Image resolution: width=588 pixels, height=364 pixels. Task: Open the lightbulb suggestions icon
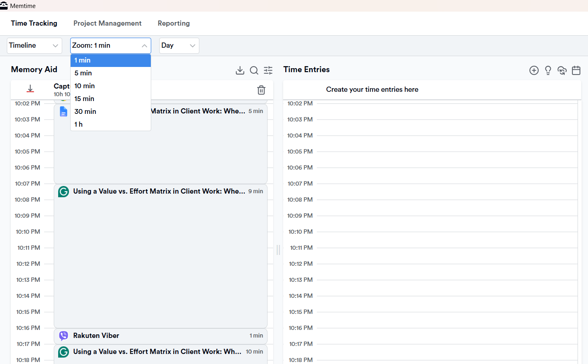pyautogui.click(x=548, y=71)
